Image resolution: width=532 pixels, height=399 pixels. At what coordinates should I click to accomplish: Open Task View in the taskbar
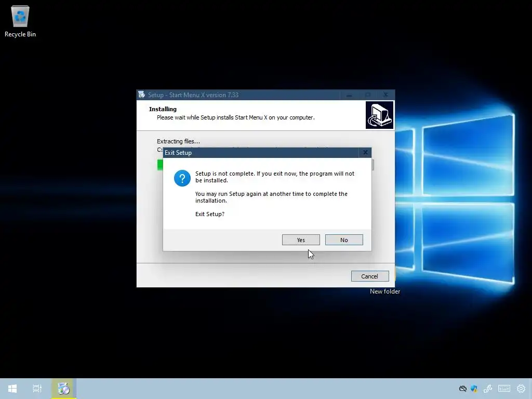[37, 389]
